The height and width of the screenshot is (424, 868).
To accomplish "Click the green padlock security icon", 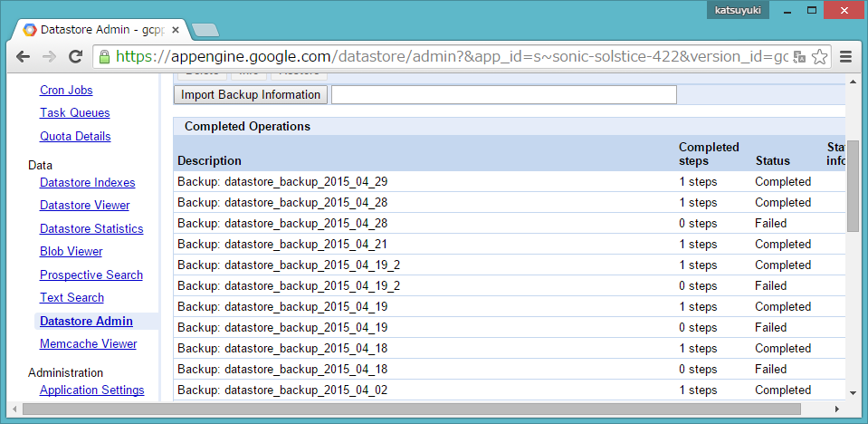I will (x=104, y=56).
